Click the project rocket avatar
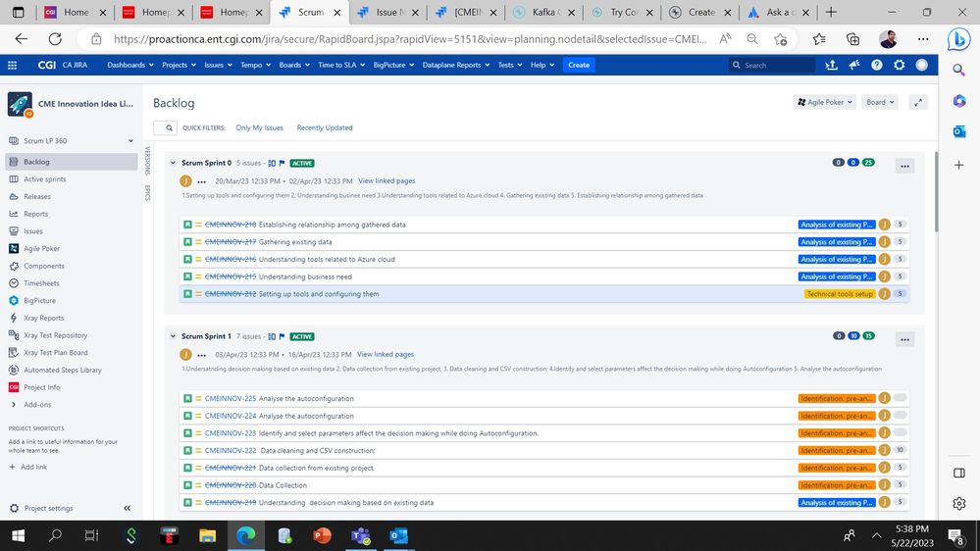The image size is (980, 551). pos(20,104)
